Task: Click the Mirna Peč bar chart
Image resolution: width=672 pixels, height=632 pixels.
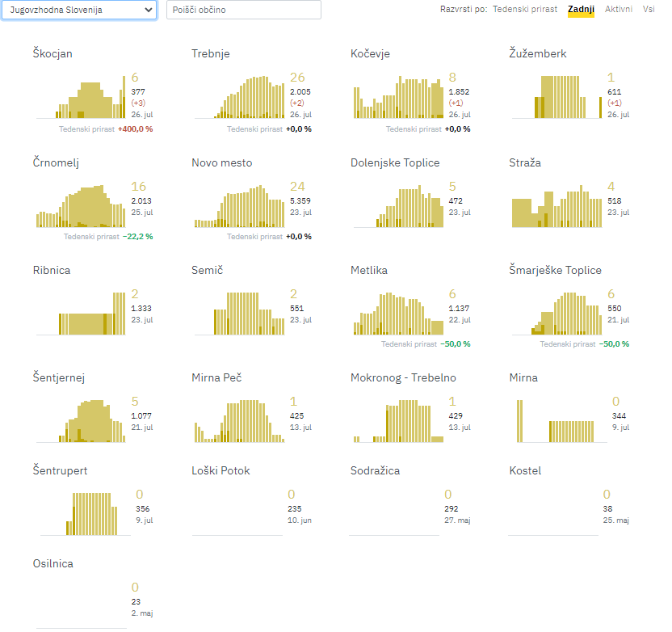Action: (x=240, y=422)
